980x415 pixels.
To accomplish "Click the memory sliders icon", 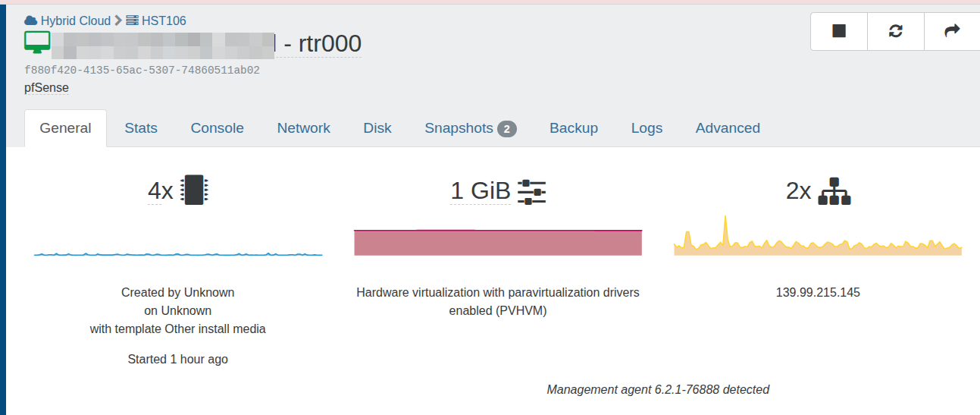I will point(531,192).
